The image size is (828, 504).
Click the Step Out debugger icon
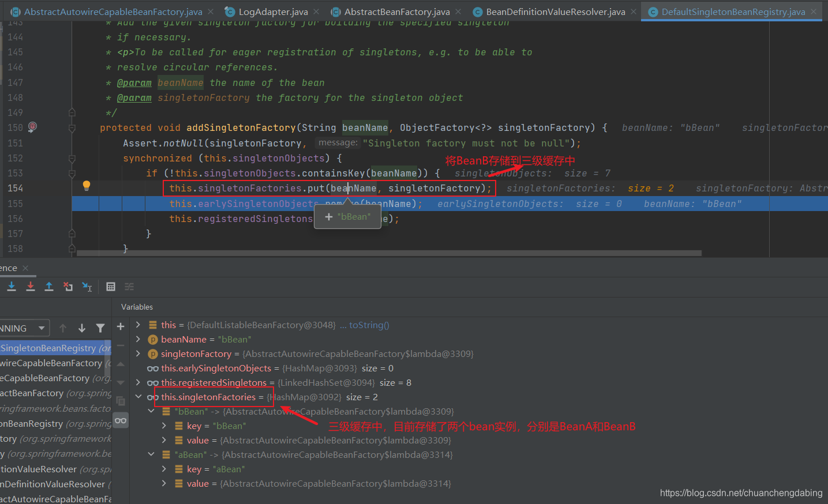(x=49, y=287)
